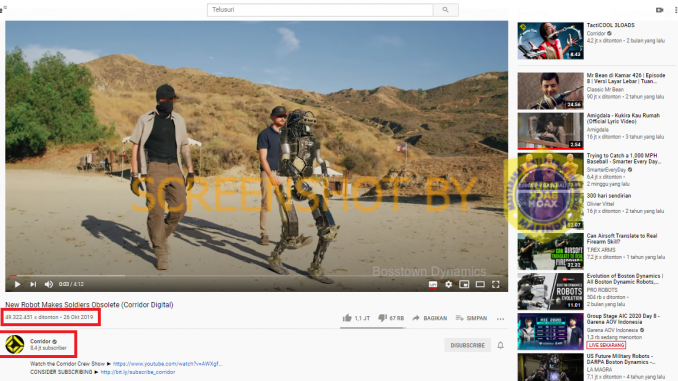Enter fullscreen mode
678x381 pixels.
click(x=496, y=284)
